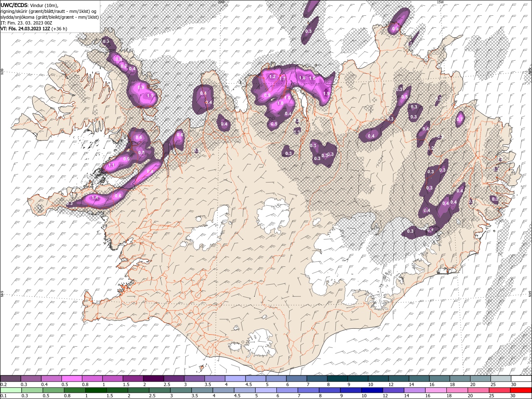Click the 1.9 snowfall value label

pos(326,94)
